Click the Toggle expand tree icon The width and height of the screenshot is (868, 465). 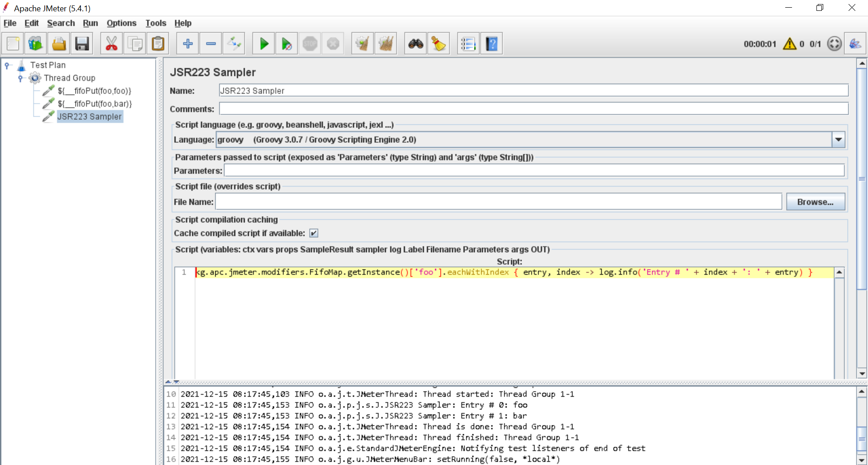click(234, 44)
